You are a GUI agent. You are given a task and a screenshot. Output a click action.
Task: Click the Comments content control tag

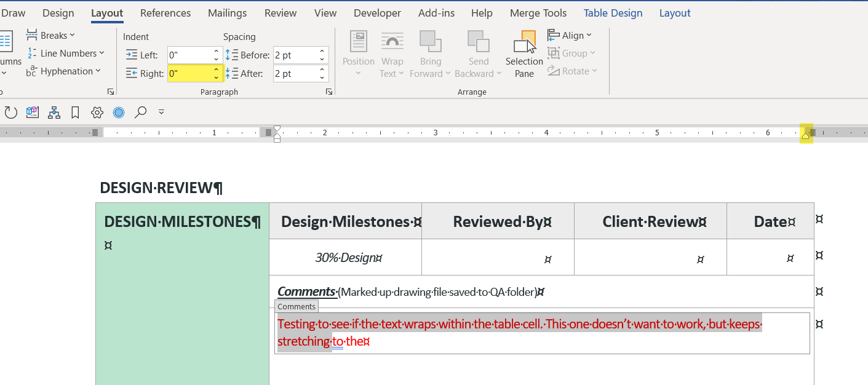[297, 306]
